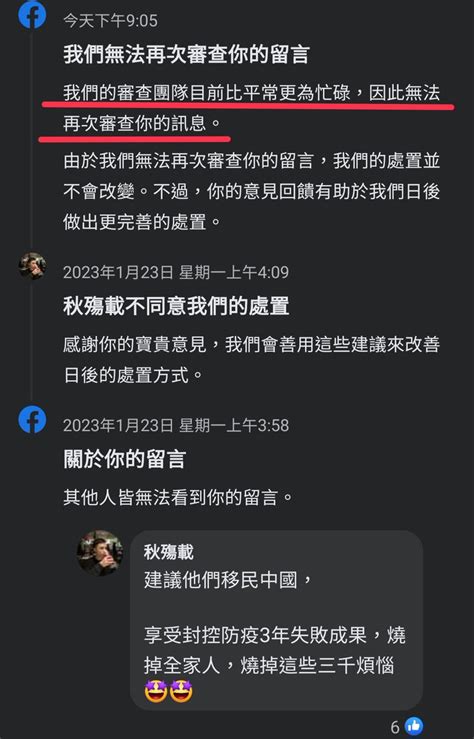Click the Facebook logo beside the 上午3:58 entry
This screenshot has width=474, height=739.
(x=32, y=419)
